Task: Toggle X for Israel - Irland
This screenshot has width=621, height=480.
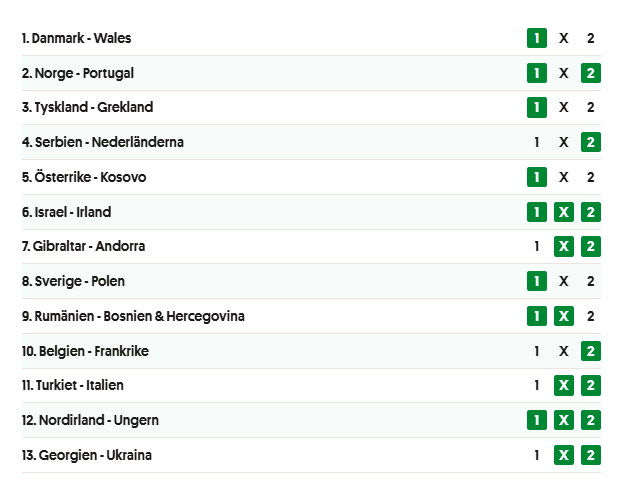Action: coord(564,212)
